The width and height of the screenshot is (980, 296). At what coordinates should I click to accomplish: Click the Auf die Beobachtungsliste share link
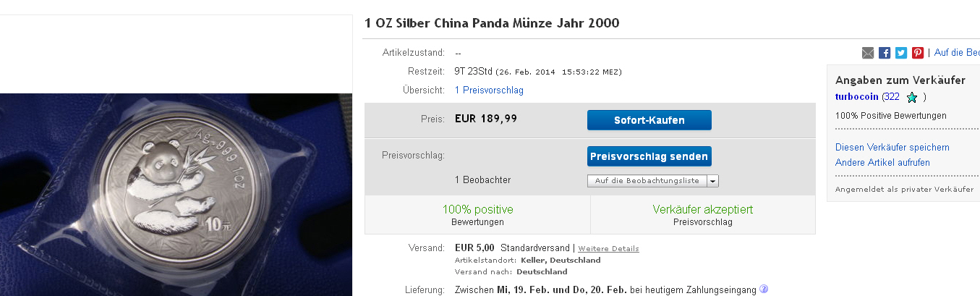[x=957, y=53]
